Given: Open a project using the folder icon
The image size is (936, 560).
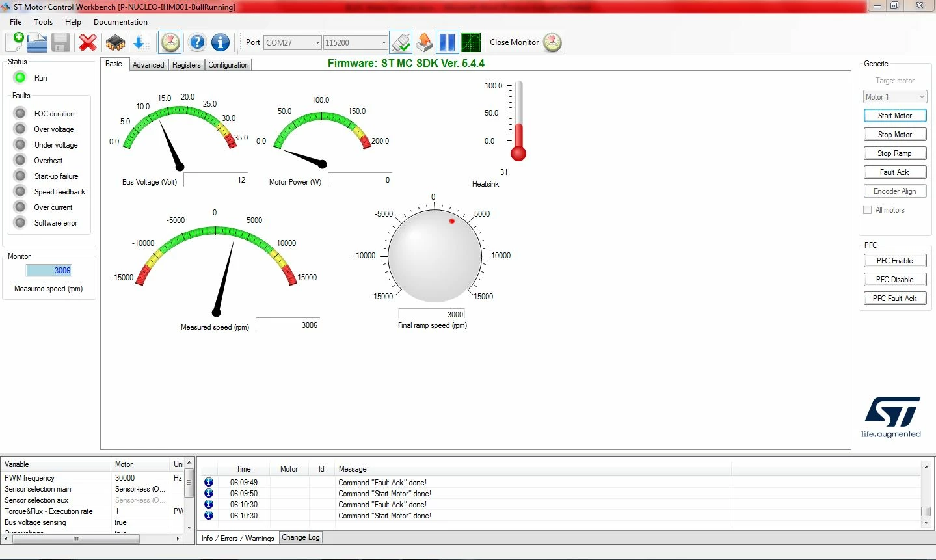Looking at the screenshot, I should coord(37,42).
